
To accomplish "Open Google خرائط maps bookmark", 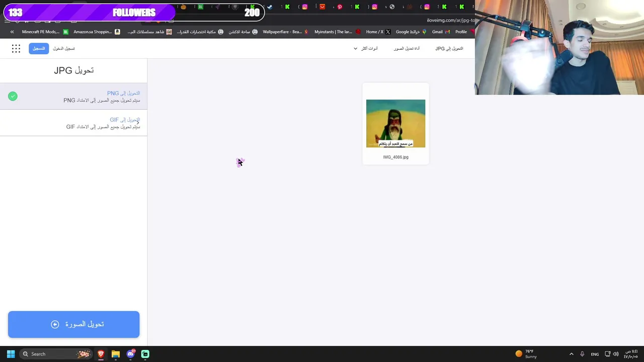I will pyautogui.click(x=411, y=32).
